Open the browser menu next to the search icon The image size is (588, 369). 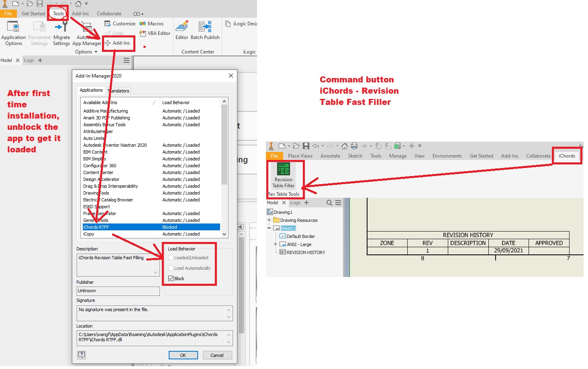click(x=338, y=203)
